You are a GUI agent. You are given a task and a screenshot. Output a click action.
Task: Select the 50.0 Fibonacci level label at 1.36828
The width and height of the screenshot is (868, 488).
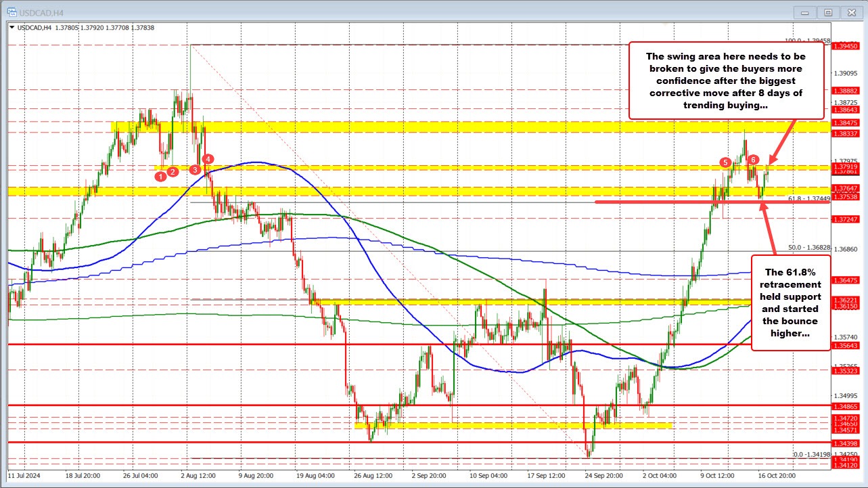coord(808,247)
